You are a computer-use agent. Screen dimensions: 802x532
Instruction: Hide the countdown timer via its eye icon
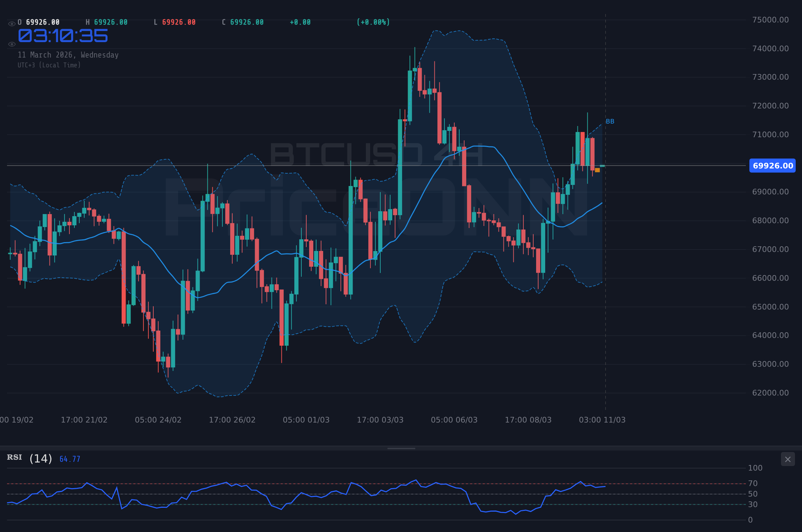[12, 44]
